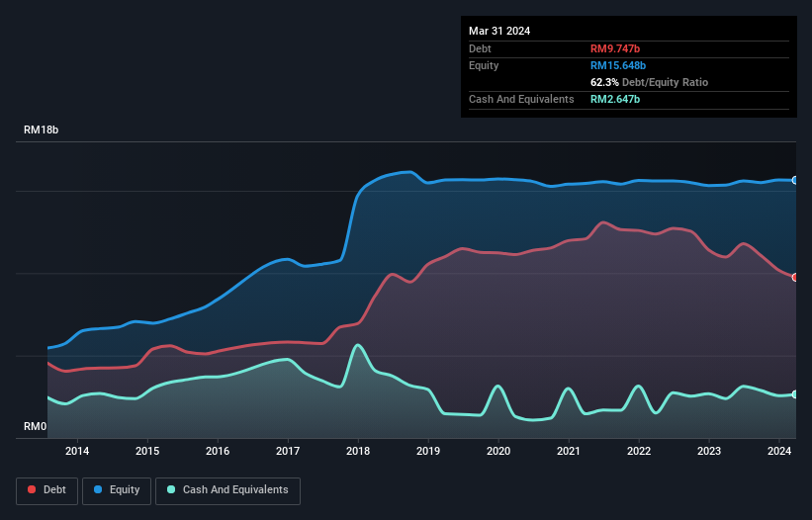This screenshot has height=520, width=812.
Task: Select the 2023 x-axis label
Action: [x=709, y=451]
